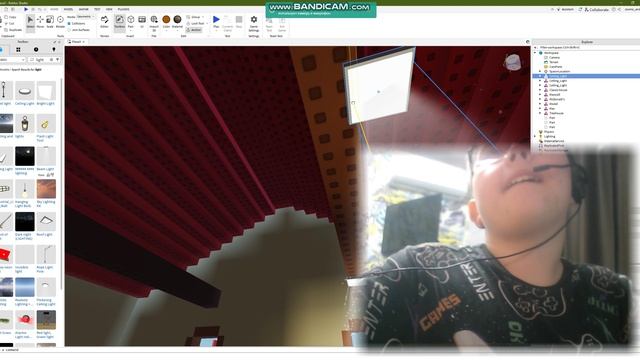The width and height of the screenshot is (640, 360).
Task: Open the Group dropdown
Action: pos(195,17)
